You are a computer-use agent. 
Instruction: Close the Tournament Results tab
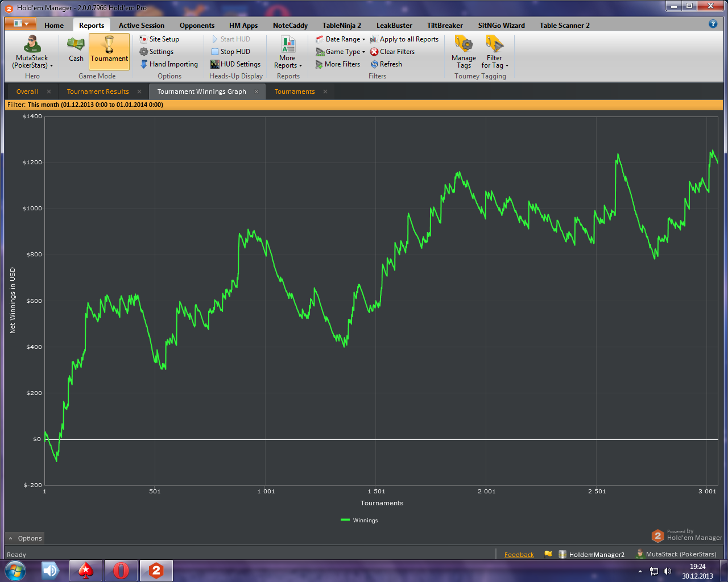tap(139, 92)
